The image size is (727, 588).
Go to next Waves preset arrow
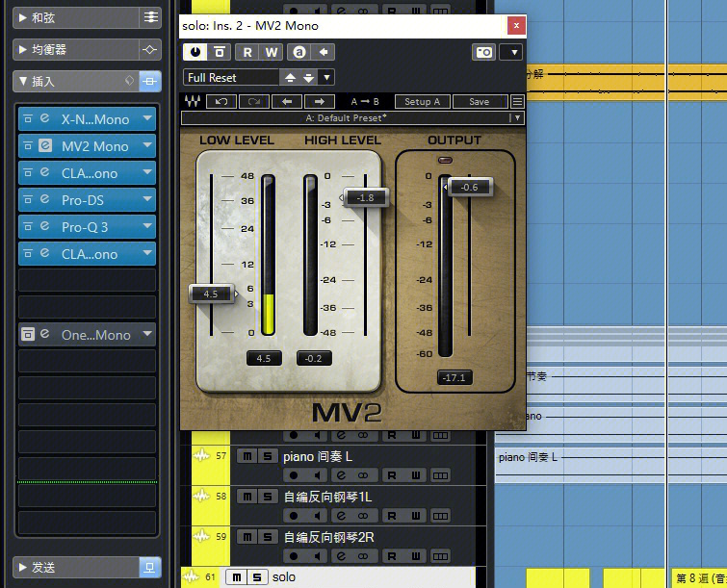tap(319, 101)
